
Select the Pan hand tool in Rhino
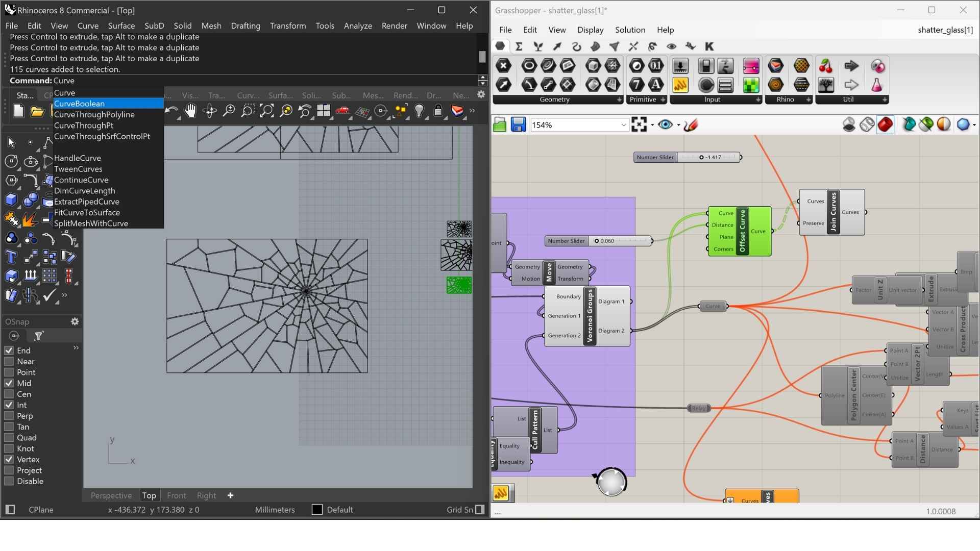tap(190, 111)
